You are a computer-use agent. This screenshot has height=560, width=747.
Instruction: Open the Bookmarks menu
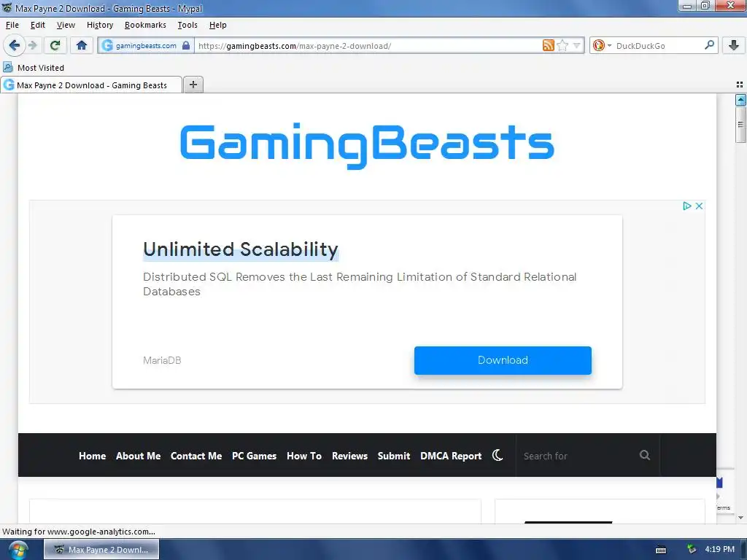pyautogui.click(x=145, y=25)
